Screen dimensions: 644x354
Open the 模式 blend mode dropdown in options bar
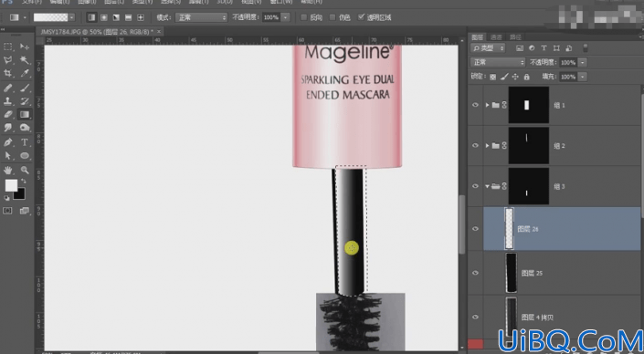pyautogui.click(x=201, y=17)
